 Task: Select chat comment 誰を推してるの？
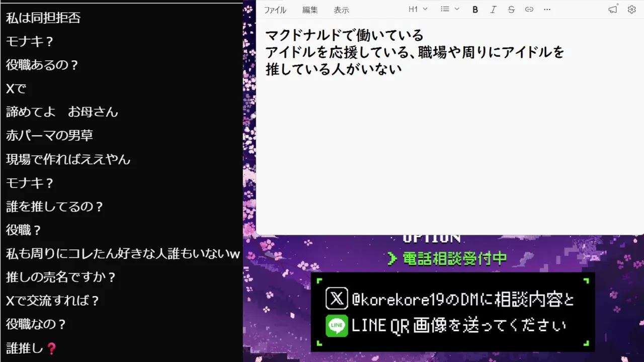tap(55, 206)
